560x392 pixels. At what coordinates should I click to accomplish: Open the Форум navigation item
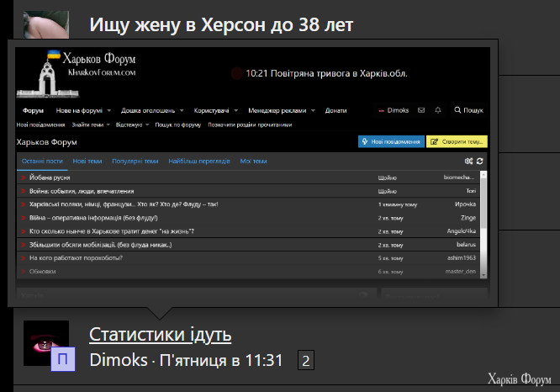coord(34,110)
